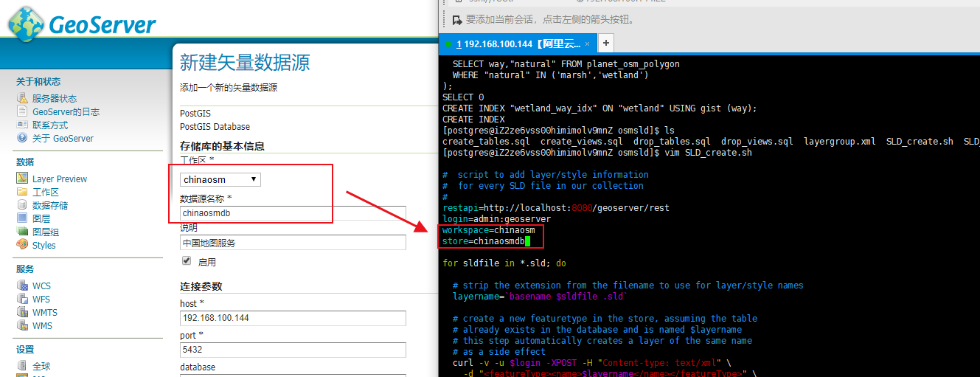Close the 192.168.100.144 terminal tab
This screenshot has width=980, height=377.
tap(588, 44)
